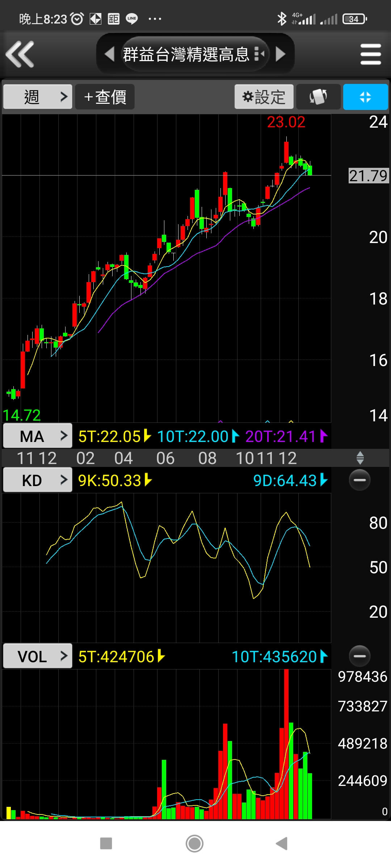Open the hamburger menu
The height and width of the screenshot is (868, 391).
371,54
